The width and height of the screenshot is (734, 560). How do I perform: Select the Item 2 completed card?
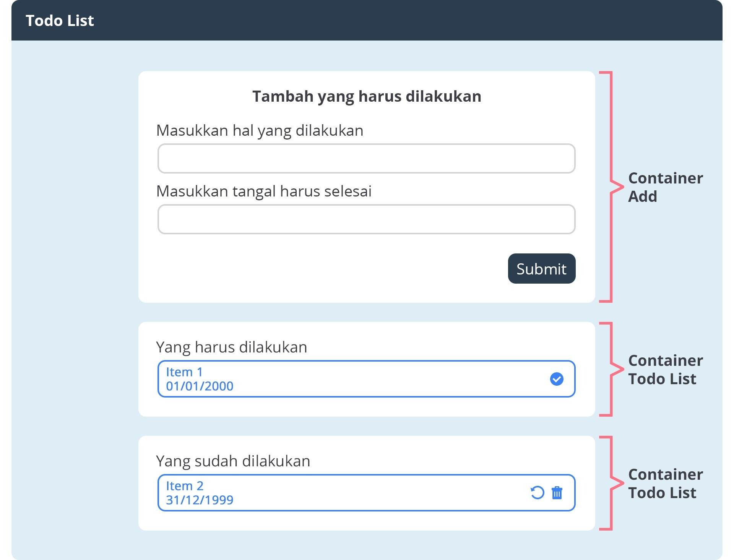(366, 493)
